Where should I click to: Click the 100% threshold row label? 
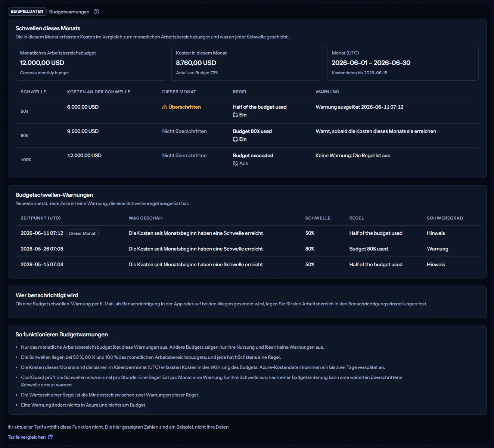[x=26, y=160]
